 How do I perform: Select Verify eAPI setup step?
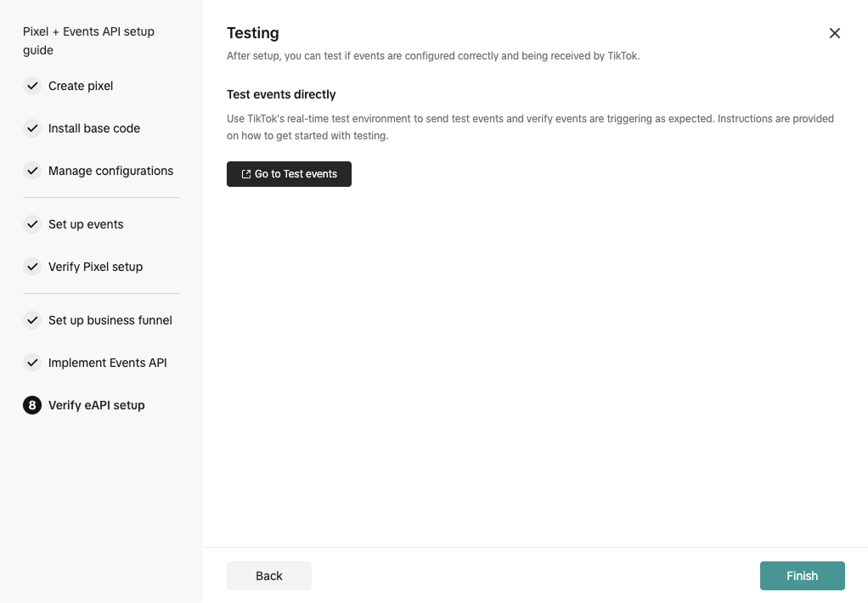[97, 405]
